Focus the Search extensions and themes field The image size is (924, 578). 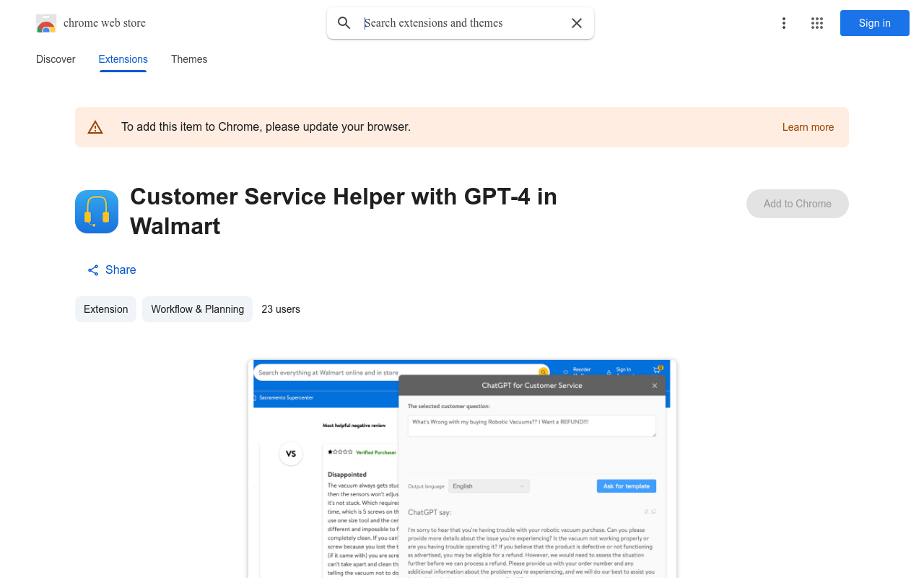pos(462,23)
